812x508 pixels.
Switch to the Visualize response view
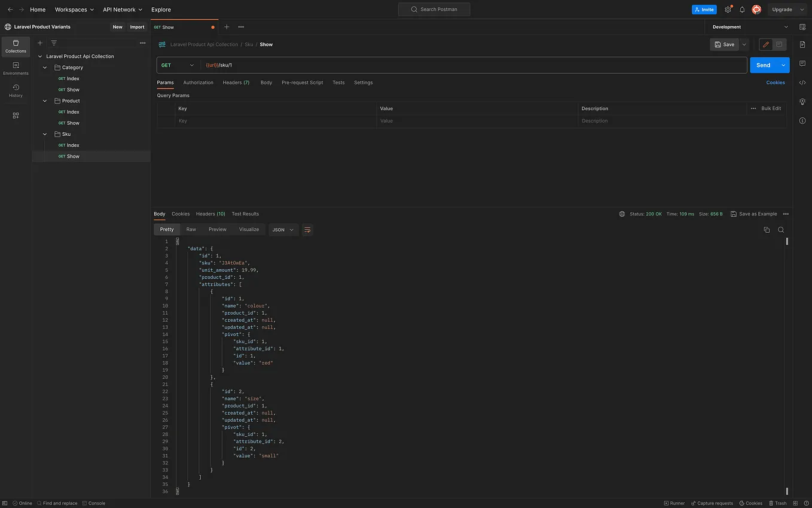[x=249, y=229]
